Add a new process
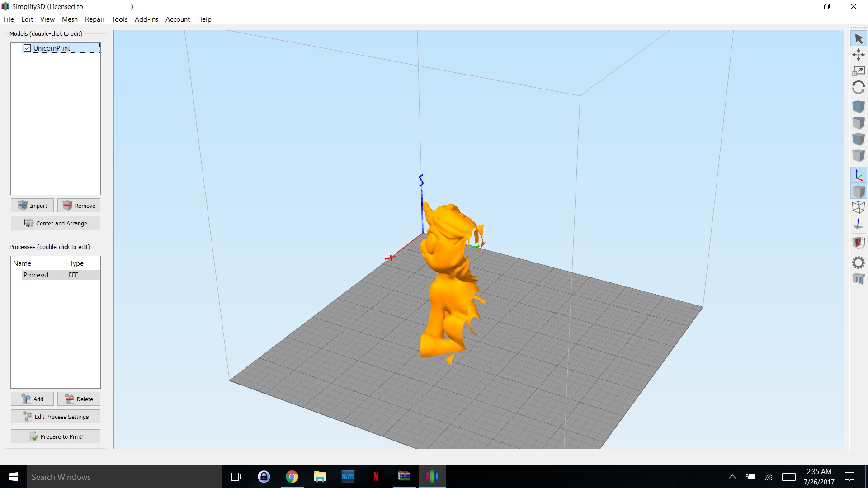This screenshot has height=488, width=868. tap(32, 399)
